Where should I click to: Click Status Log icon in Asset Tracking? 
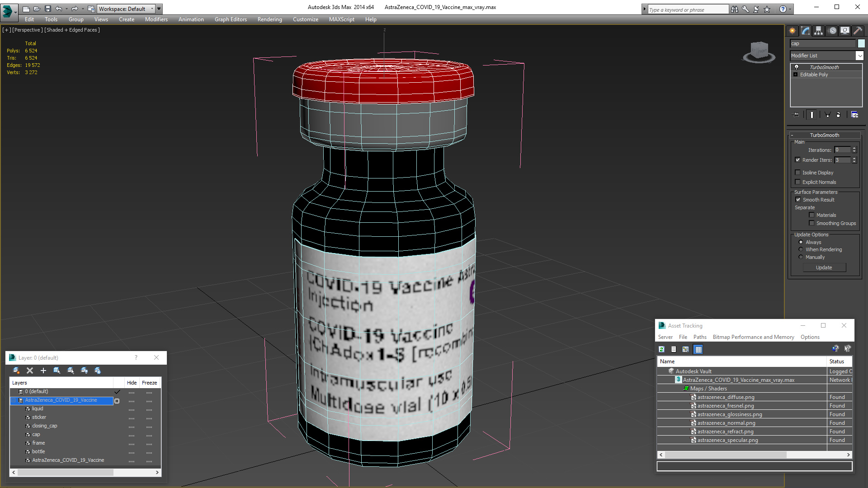pos(674,349)
